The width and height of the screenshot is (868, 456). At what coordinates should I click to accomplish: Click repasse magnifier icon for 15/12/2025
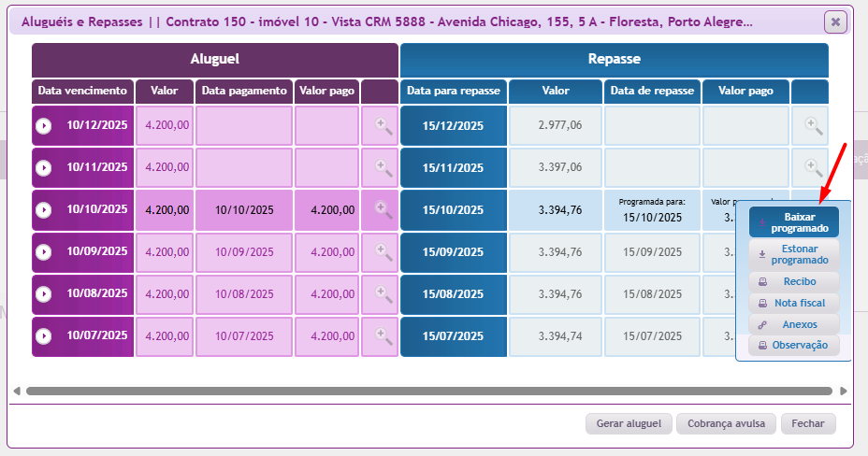coord(813,126)
